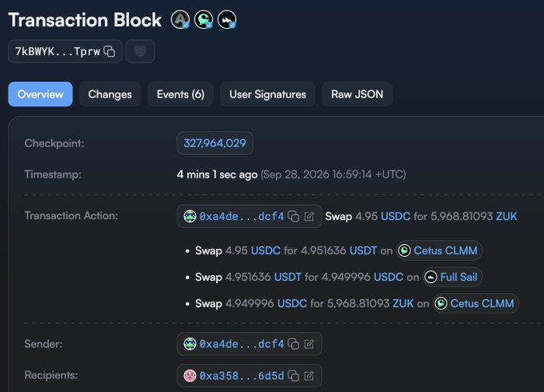
Task: Select the timestamp text Sep 28, 2026 16:59:14
Action: click(x=318, y=174)
